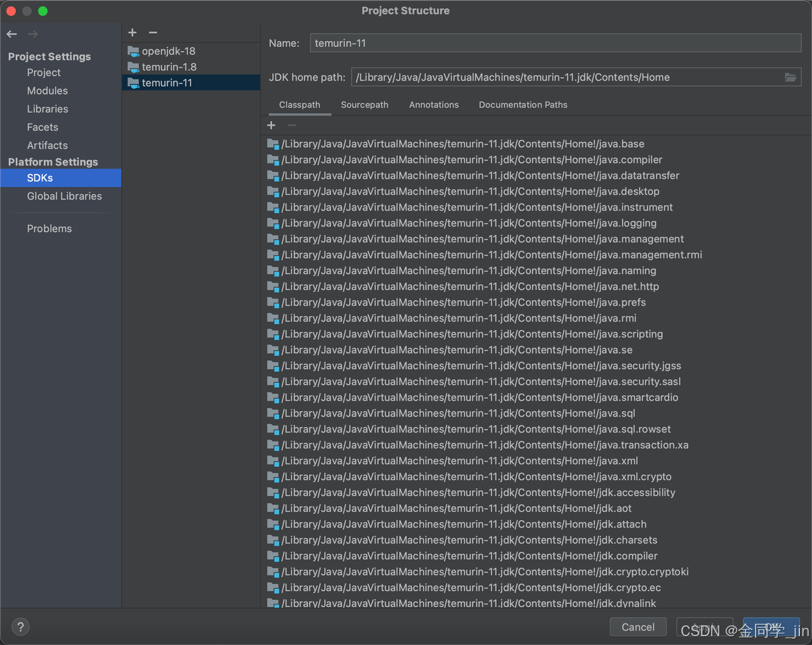Select the java.rmi classpath entry
This screenshot has height=645, width=812.
pyautogui.click(x=459, y=318)
